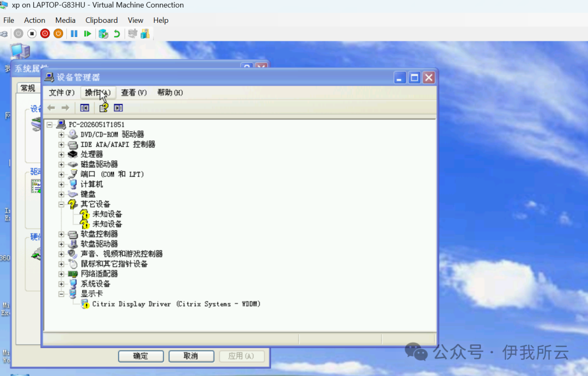Select the disk drives (磁盘驱动器) icon
The height and width of the screenshot is (376, 588).
pyautogui.click(x=73, y=164)
